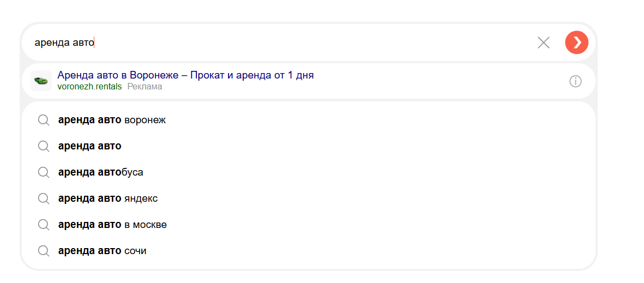Click magnifier icon beside plain 'аренда авто'
The height and width of the screenshot is (283, 644).
pyautogui.click(x=44, y=146)
